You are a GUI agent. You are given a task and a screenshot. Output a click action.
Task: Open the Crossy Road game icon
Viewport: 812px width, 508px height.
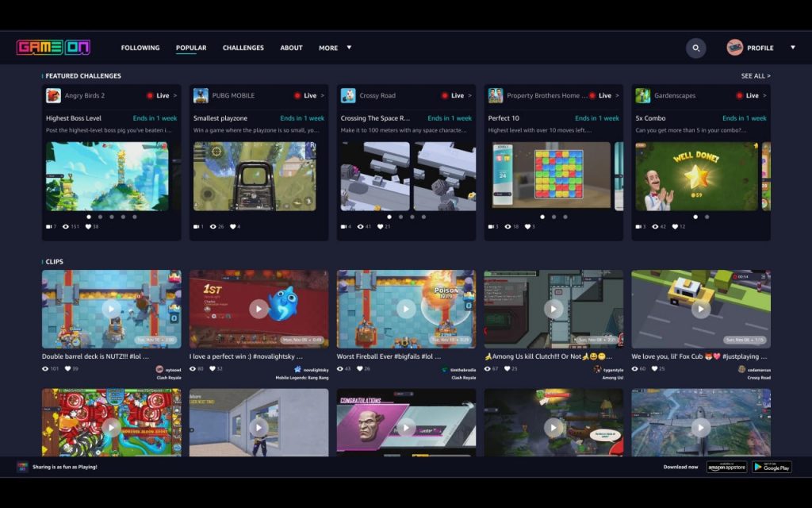click(346, 95)
